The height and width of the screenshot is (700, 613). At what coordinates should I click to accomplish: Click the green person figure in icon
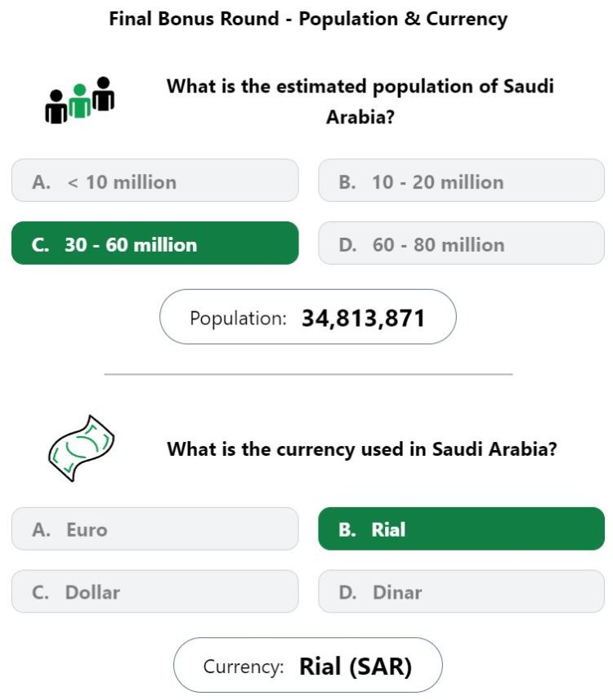[80, 101]
